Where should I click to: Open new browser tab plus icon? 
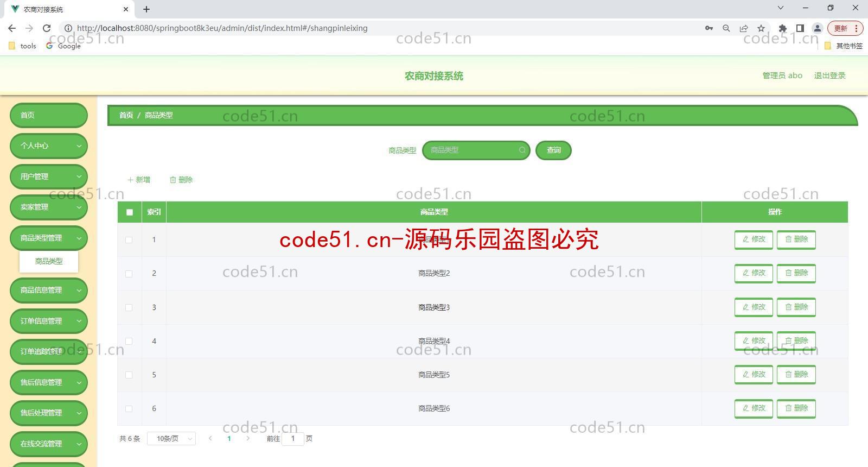tap(146, 9)
